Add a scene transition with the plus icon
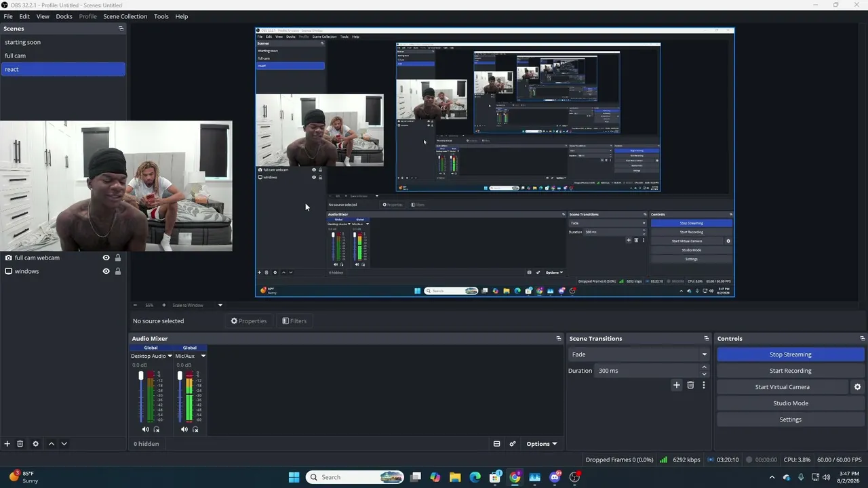This screenshot has height=488, width=868. pos(676,385)
